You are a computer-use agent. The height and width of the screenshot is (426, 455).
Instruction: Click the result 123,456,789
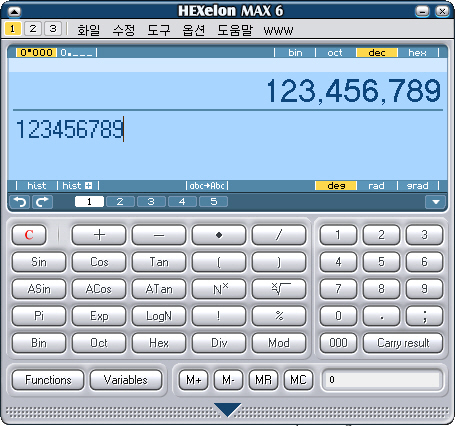coord(354,91)
